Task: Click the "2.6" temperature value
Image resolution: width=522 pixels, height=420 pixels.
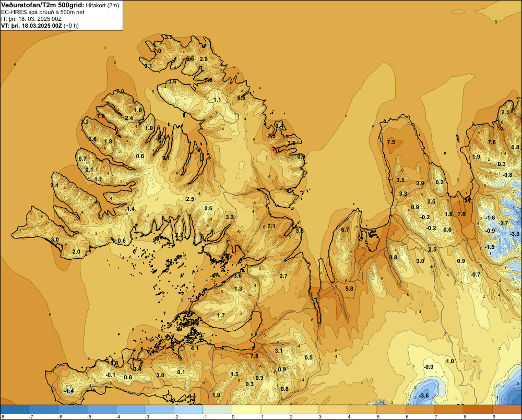Action: [92, 139]
